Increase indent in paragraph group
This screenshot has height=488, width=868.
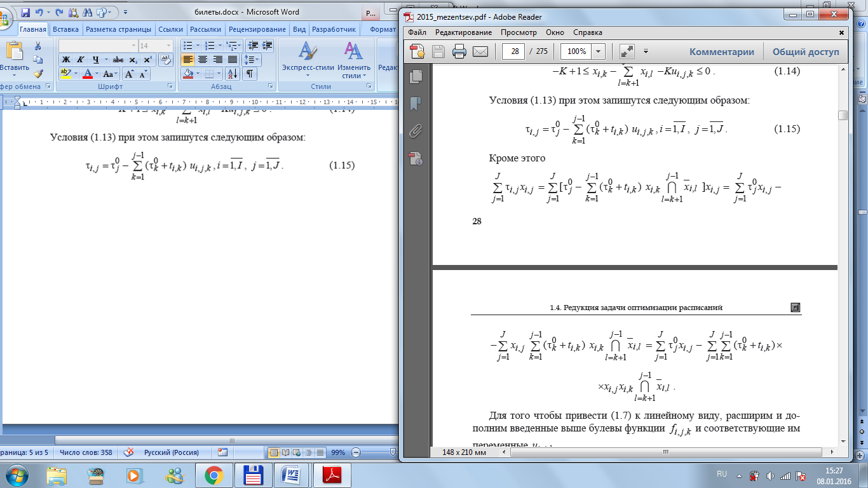(268, 46)
